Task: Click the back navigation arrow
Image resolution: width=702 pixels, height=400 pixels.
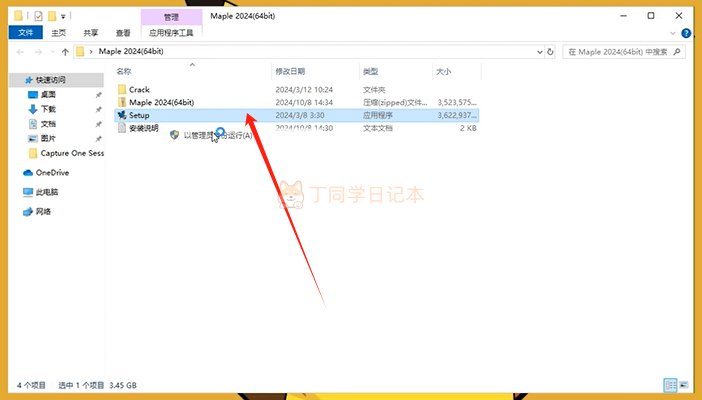Action: (x=20, y=52)
